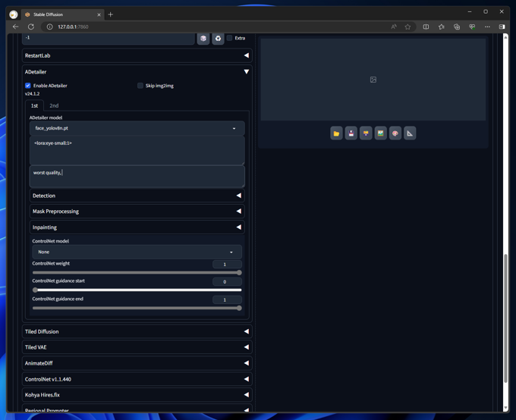Image resolution: width=516 pixels, height=420 pixels.
Task: Click the empty output image preview
Action: pos(373,80)
